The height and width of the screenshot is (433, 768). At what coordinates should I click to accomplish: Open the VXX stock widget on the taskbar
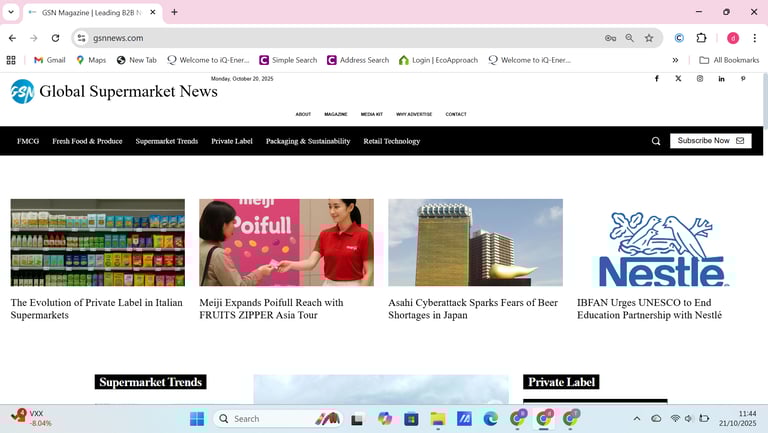(x=31, y=418)
